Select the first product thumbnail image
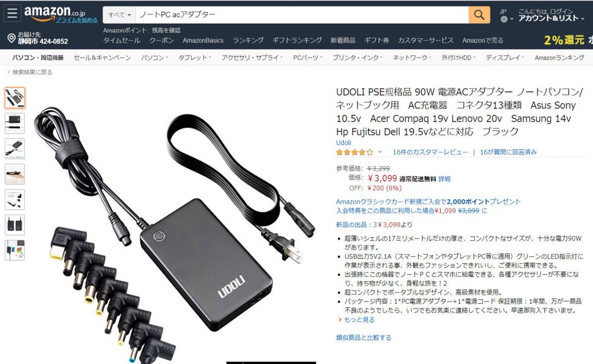 tap(14, 98)
